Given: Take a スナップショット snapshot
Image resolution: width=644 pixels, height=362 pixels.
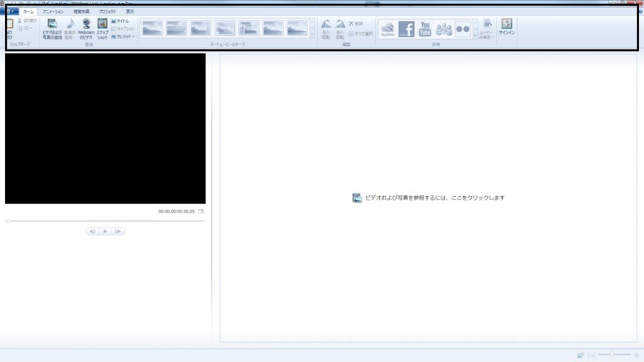Looking at the screenshot, I should [x=103, y=29].
